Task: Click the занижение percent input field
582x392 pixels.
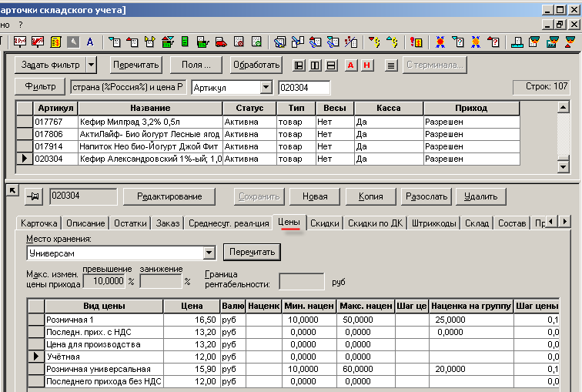Action: 161,281
